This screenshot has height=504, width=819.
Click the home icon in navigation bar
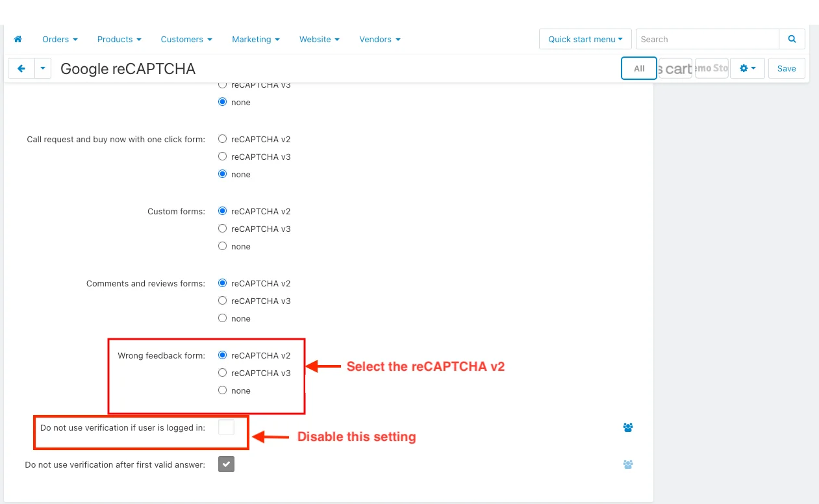tap(18, 40)
